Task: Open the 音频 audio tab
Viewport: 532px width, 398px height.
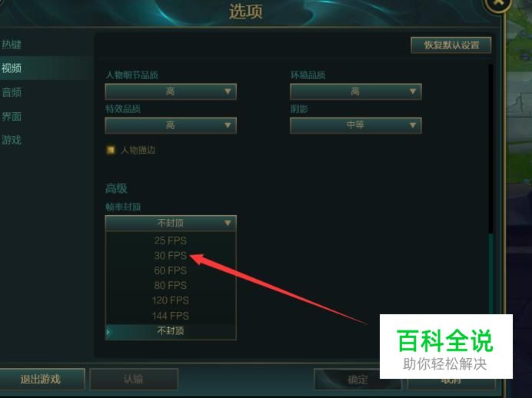Action: pyautogui.click(x=12, y=92)
